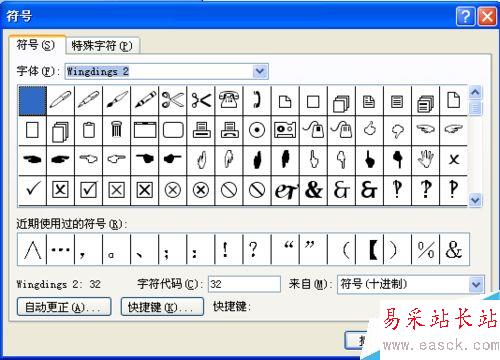Select the crayon symbol
This screenshot has height=360, width=500.
145,101
